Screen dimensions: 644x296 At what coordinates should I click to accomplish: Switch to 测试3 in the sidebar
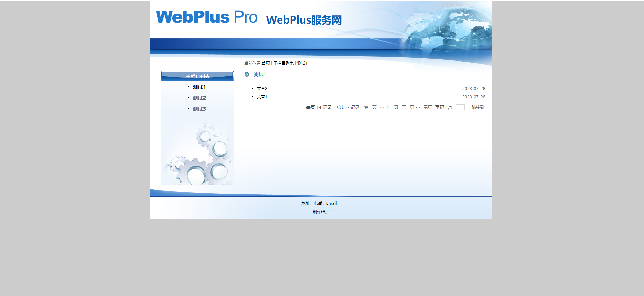[x=199, y=109]
